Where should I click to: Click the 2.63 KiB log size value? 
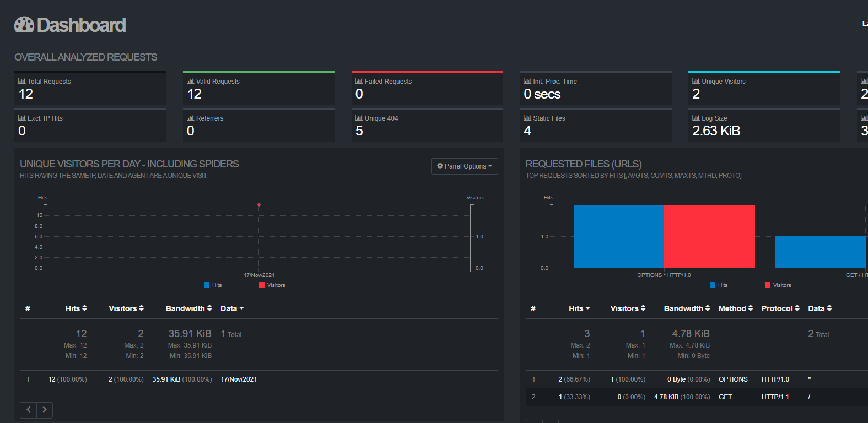pyautogui.click(x=716, y=131)
